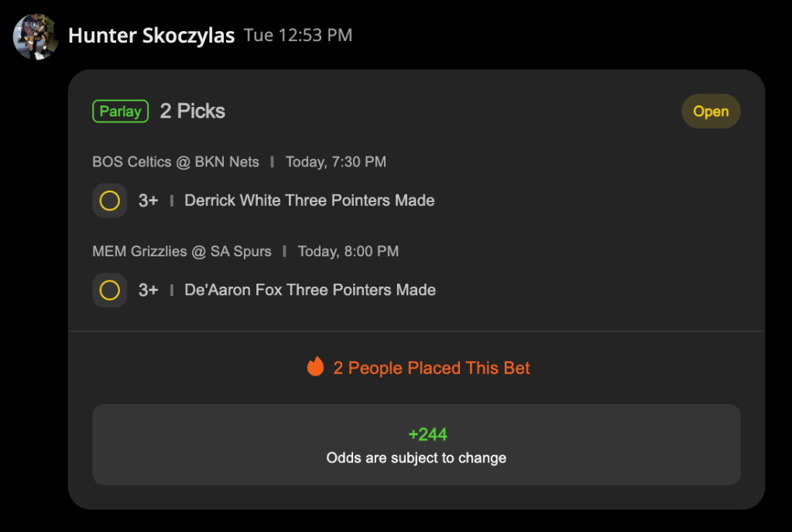
Task: Click the 3+ line for Derrick White
Action: [x=149, y=201]
